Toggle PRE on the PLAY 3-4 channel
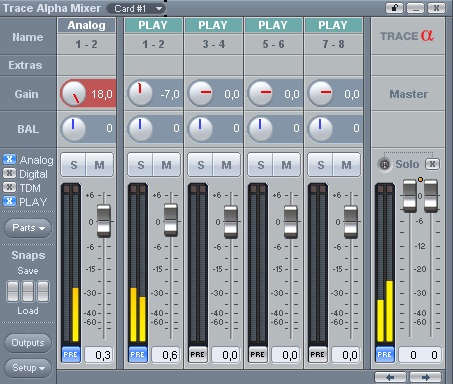This screenshot has height=384, width=453. click(x=198, y=355)
